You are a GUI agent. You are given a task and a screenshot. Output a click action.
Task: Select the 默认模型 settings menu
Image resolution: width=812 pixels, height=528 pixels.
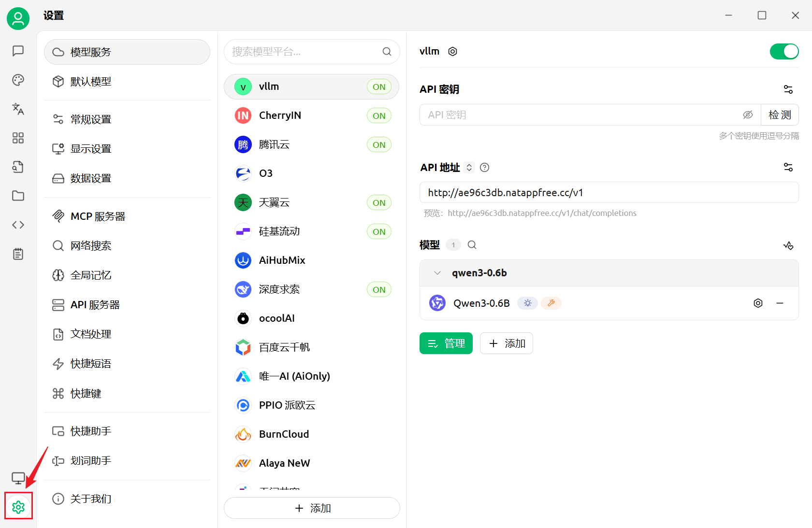point(127,82)
